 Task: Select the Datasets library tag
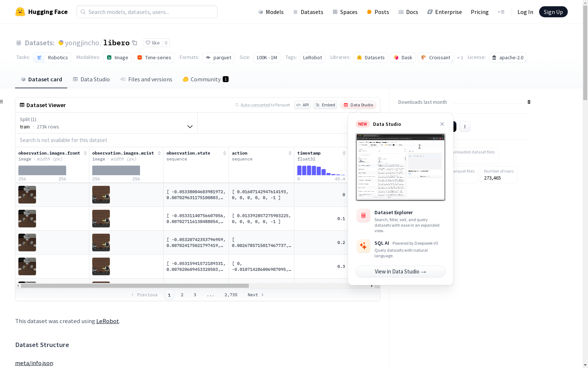pyautogui.click(x=370, y=57)
